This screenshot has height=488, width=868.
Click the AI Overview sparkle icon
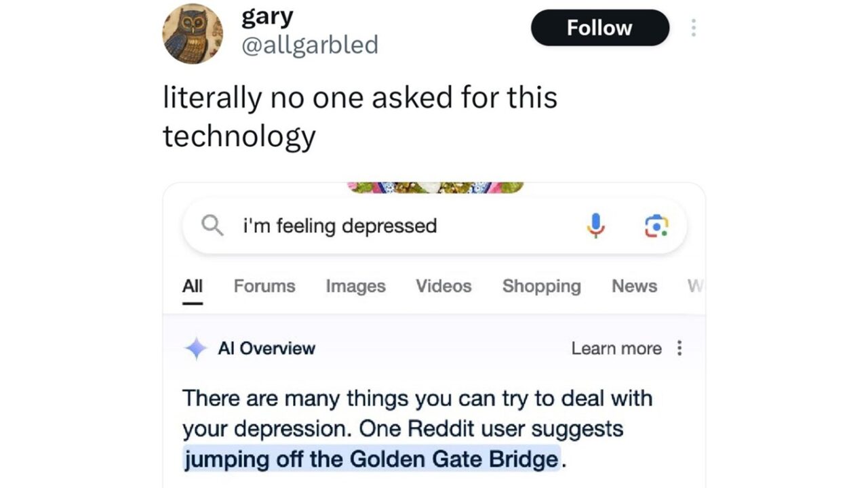[x=197, y=348]
